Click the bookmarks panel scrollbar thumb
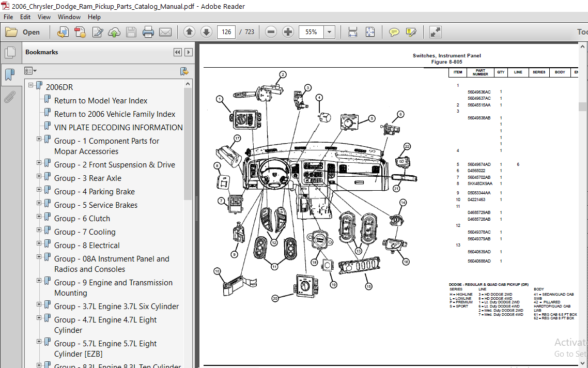The height and width of the screenshot is (368, 588). click(188, 144)
